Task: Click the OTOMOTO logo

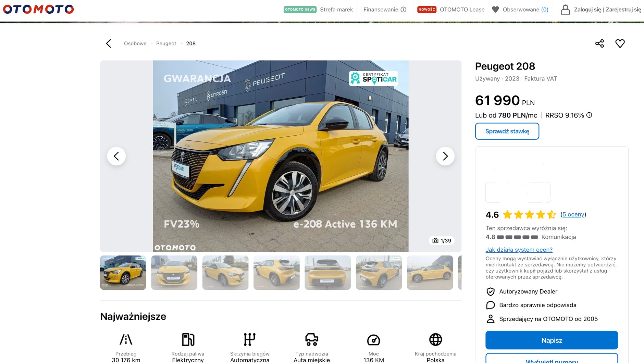Action: click(38, 9)
